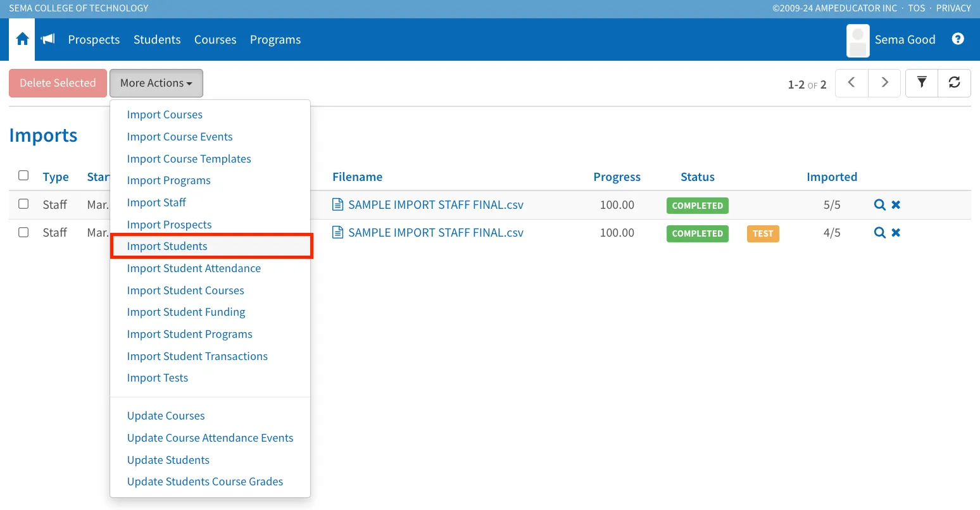
Task: Click the 4/5 imported count
Action: (832, 232)
